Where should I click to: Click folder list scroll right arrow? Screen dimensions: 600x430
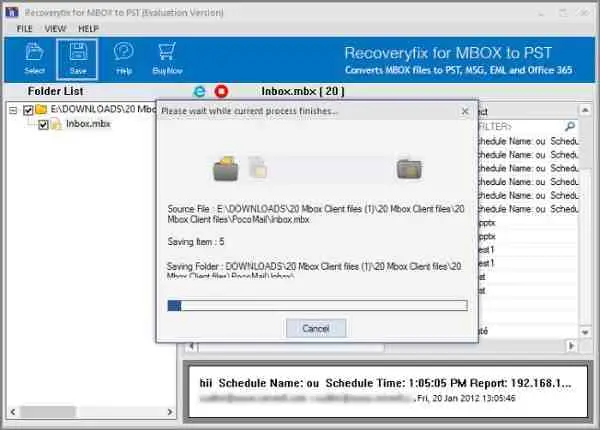pyautogui.click(x=170, y=412)
